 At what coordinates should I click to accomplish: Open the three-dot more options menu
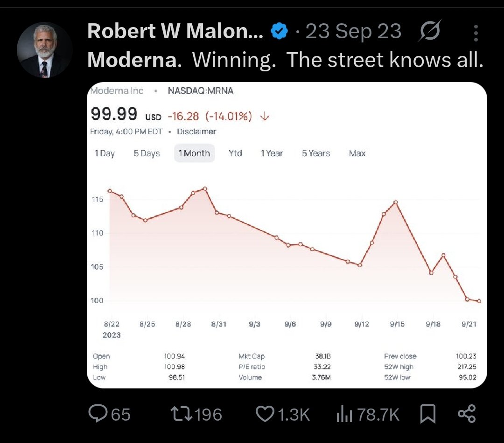tap(476, 33)
